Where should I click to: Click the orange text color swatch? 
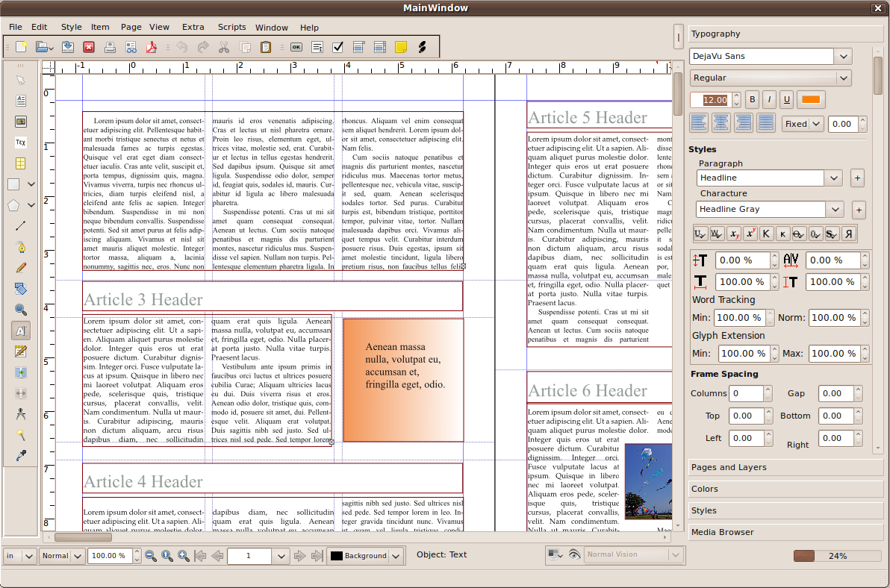pos(810,99)
